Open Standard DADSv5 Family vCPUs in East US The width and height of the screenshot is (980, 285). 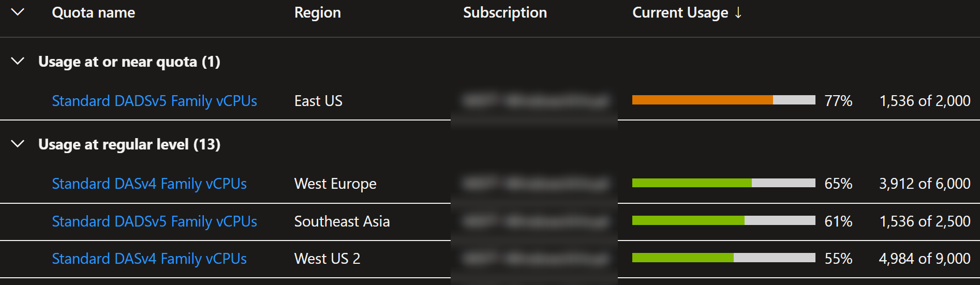(x=155, y=101)
